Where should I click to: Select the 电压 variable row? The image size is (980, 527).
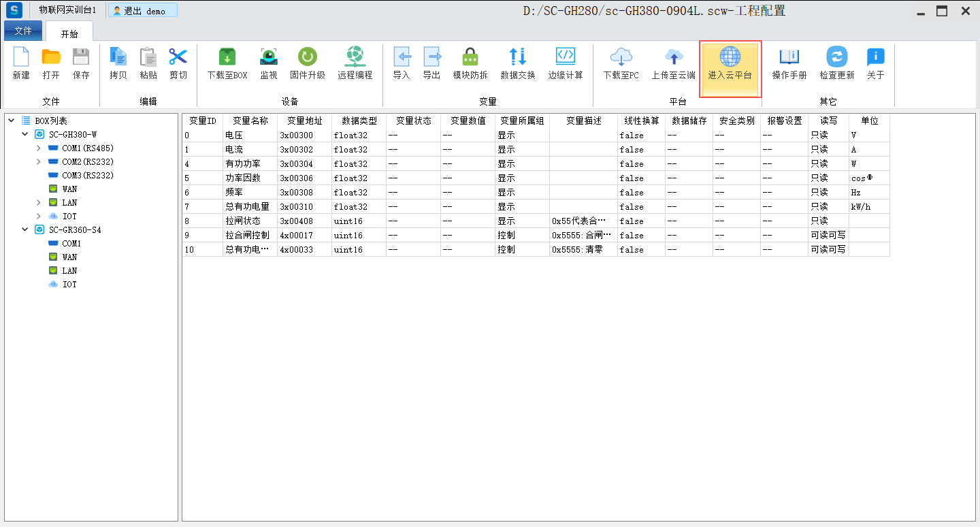(x=233, y=135)
